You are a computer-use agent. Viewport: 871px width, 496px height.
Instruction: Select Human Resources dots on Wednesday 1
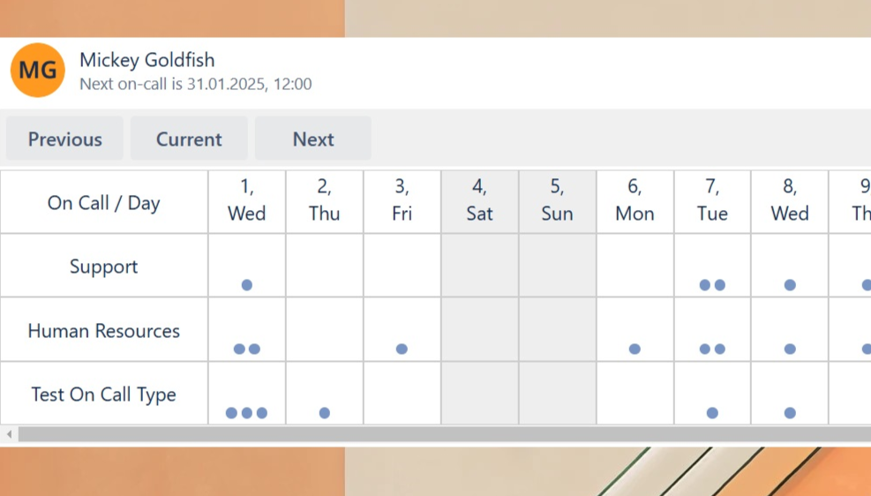247,349
